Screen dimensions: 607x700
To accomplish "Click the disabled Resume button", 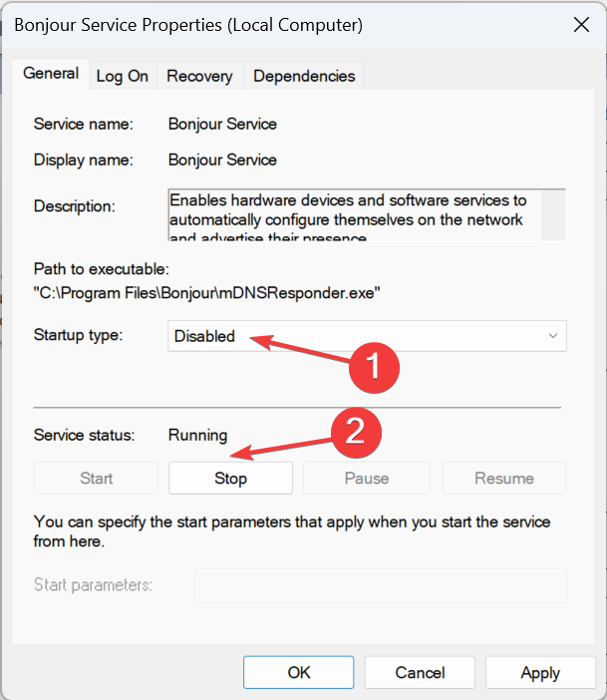I will [x=504, y=478].
